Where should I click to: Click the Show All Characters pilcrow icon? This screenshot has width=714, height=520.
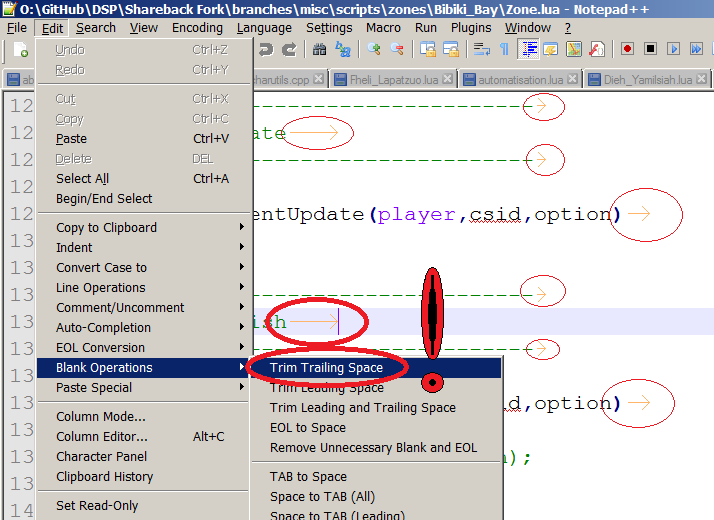click(x=505, y=49)
